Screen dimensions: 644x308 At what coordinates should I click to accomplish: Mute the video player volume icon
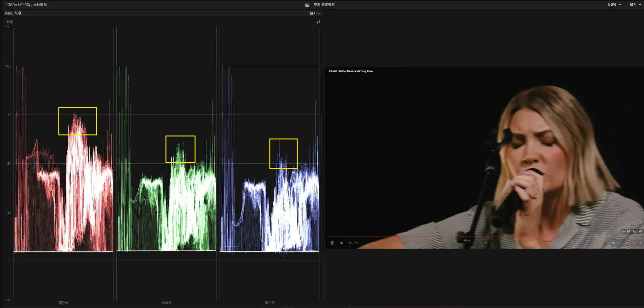pyautogui.click(x=341, y=243)
